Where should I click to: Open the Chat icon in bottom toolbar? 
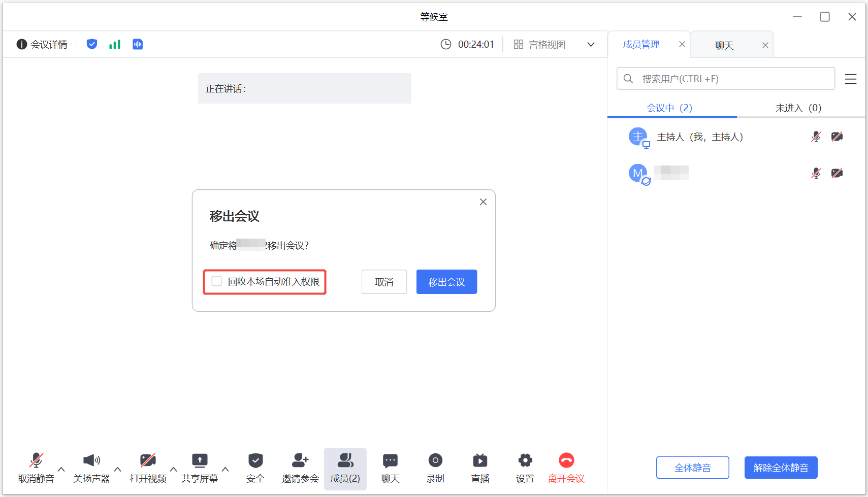click(x=390, y=461)
